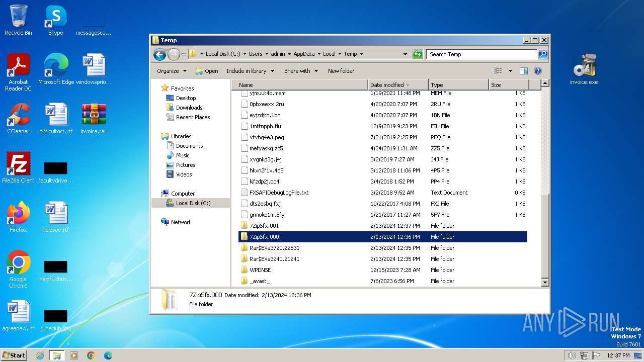Navigate to Local Disk (C:) breadcrumb

coord(223,54)
